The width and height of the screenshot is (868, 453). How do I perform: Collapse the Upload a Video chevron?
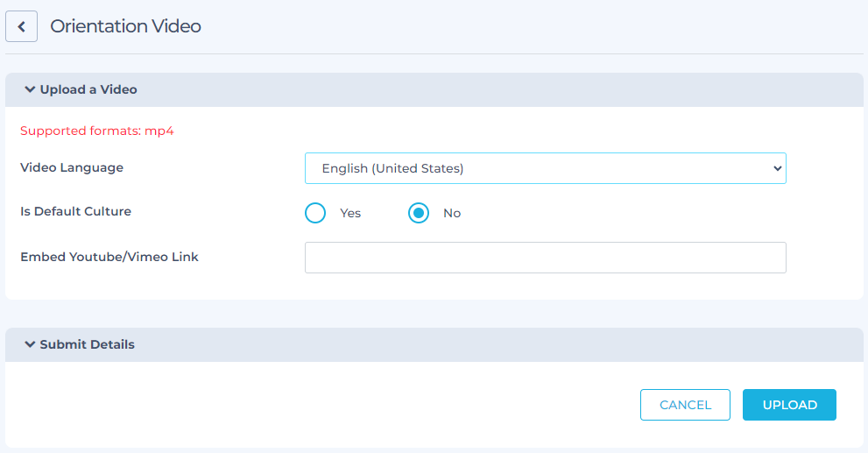click(30, 89)
